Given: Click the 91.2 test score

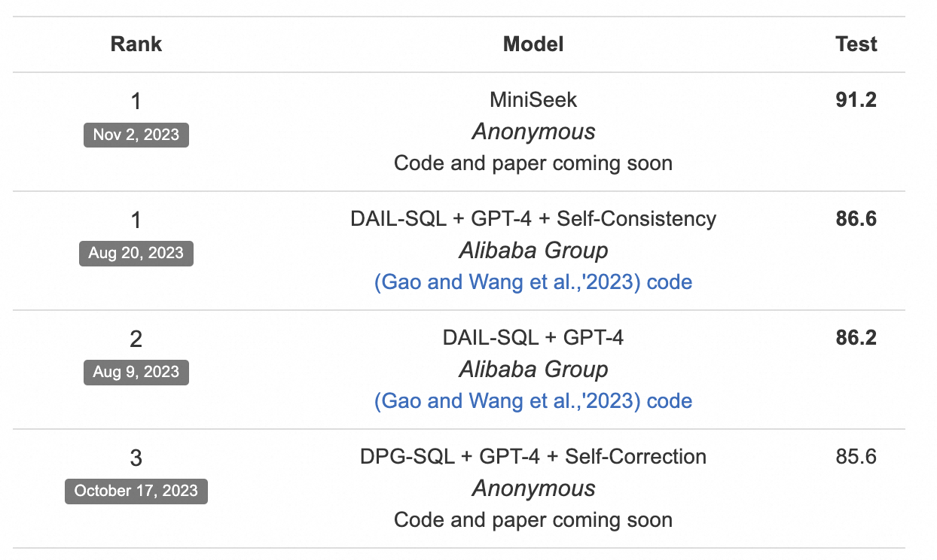Looking at the screenshot, I should (x=856, y=99).
